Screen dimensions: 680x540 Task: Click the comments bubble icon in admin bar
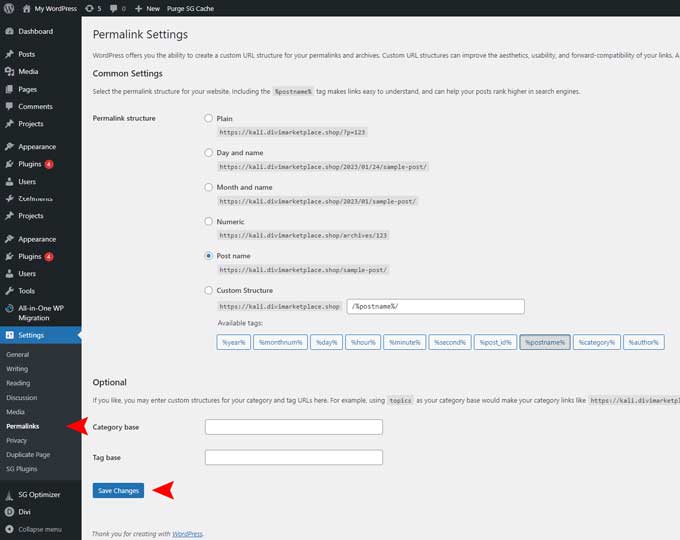[114, 8]
